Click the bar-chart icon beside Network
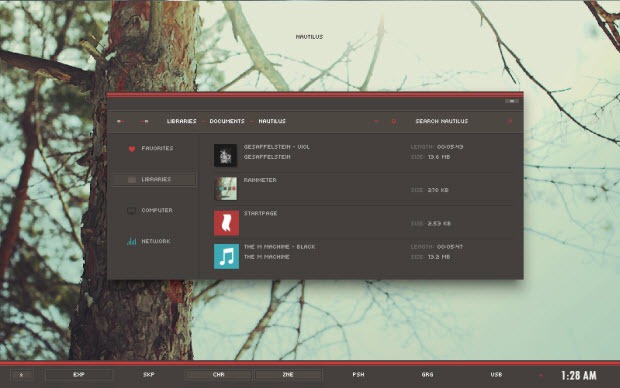Image resolution: width=620 pixels, height=388 pixels. tap(132, 241)
